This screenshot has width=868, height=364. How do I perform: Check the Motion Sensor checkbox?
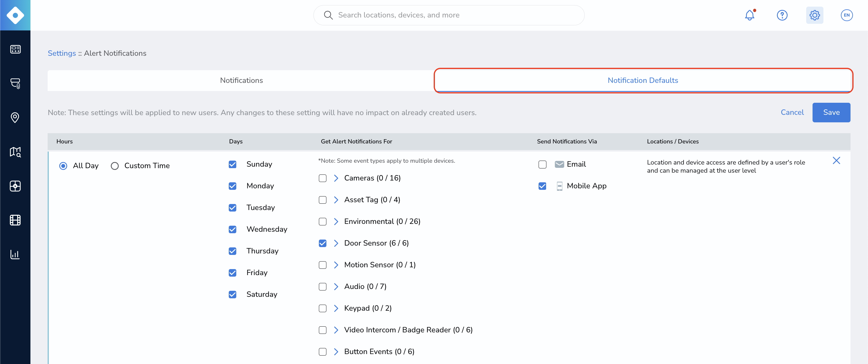(x=322, y=265)
